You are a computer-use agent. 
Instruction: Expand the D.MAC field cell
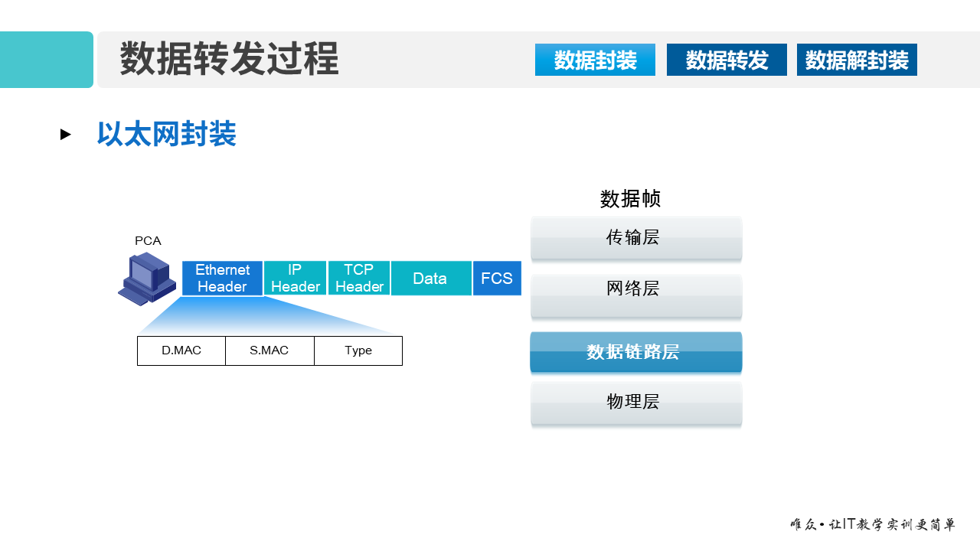pyautogui.click(x=181, y=350)
